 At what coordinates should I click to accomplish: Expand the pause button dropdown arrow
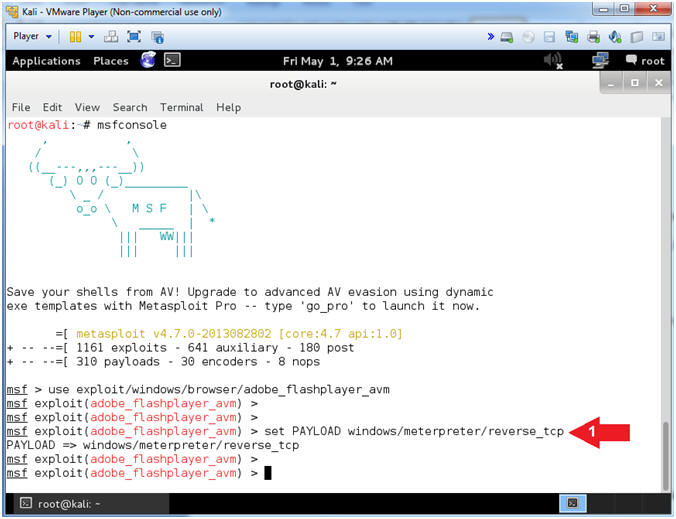coord(91,37)
